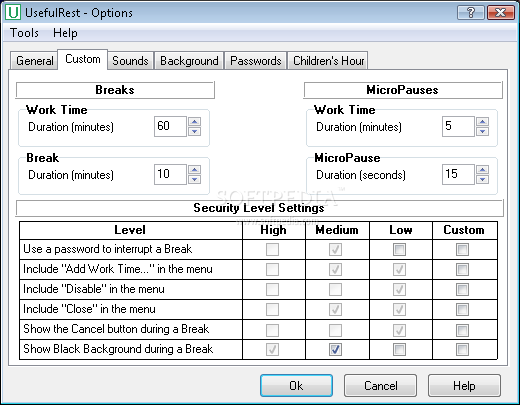Toggle Low checkbox for Include Disable in menu

[x=399, y=289]
